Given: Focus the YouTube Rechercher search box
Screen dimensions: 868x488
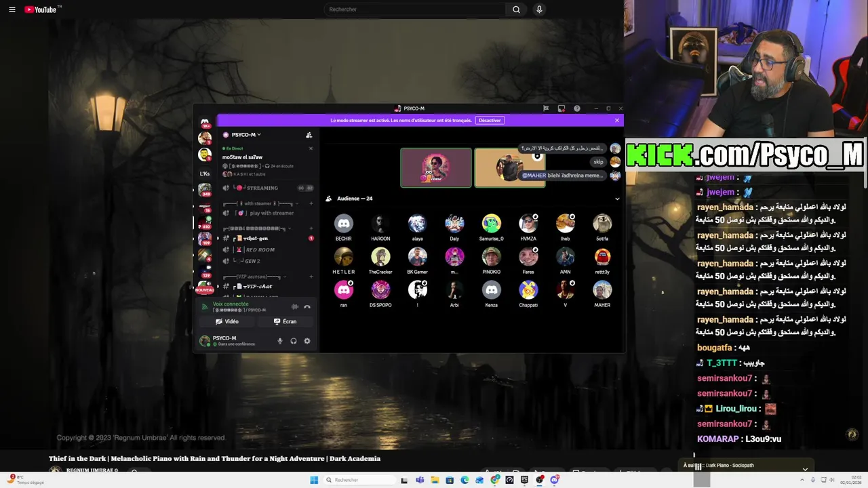Looking at the screenshot, I should tap(414, 9).
